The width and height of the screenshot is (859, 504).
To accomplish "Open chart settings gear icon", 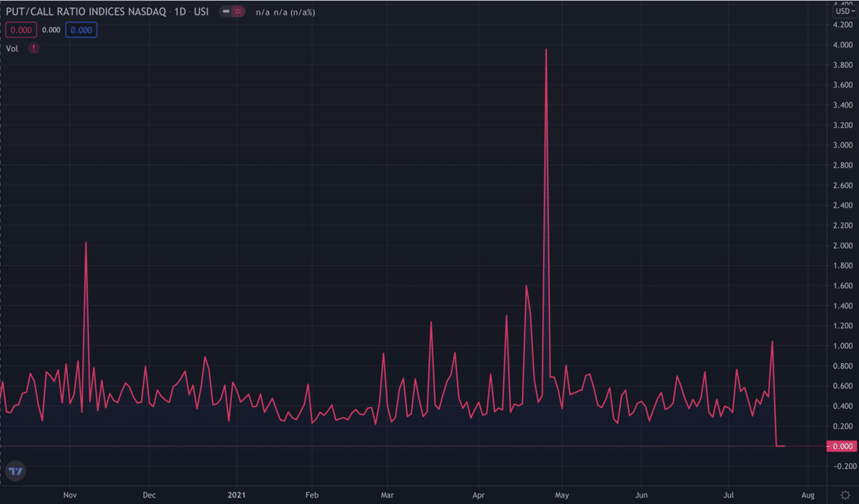I will pyautogui.click(x=844, y=495).
